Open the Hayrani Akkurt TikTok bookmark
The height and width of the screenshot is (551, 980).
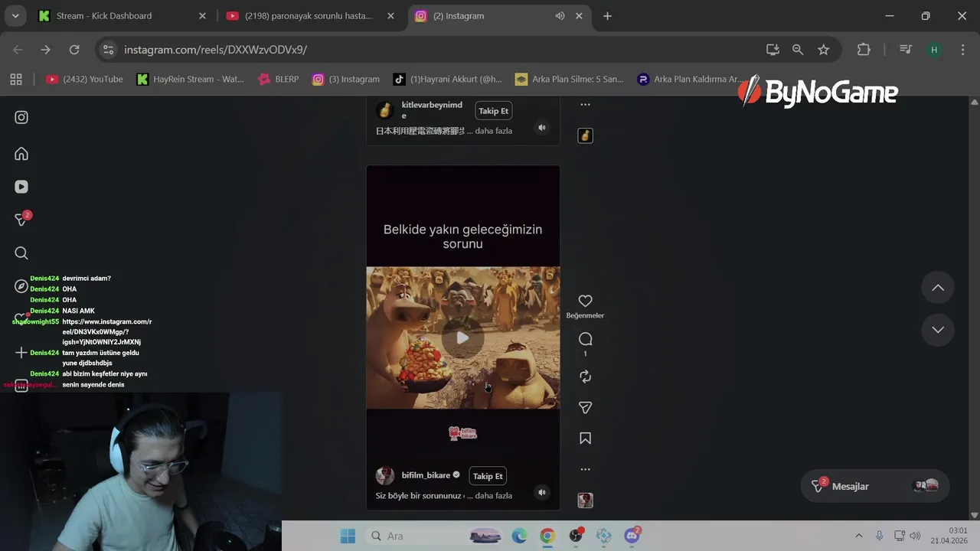click(x=448, y=79)
